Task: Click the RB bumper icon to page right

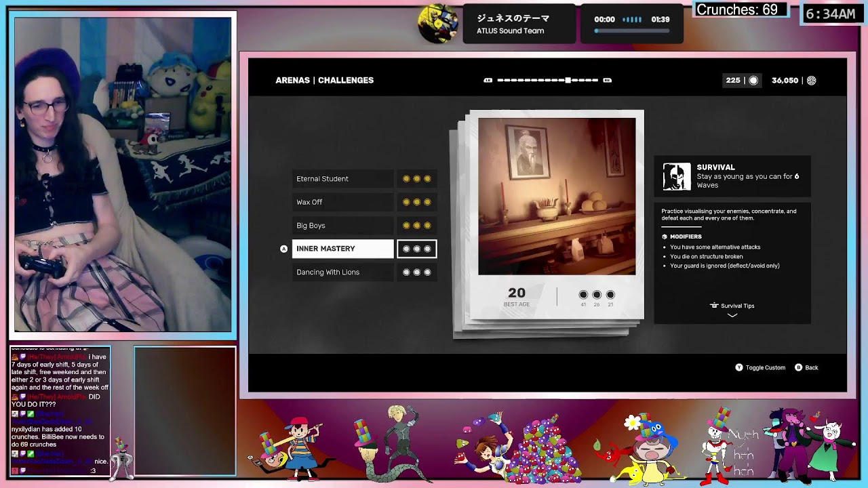Action: pos(607,80)
